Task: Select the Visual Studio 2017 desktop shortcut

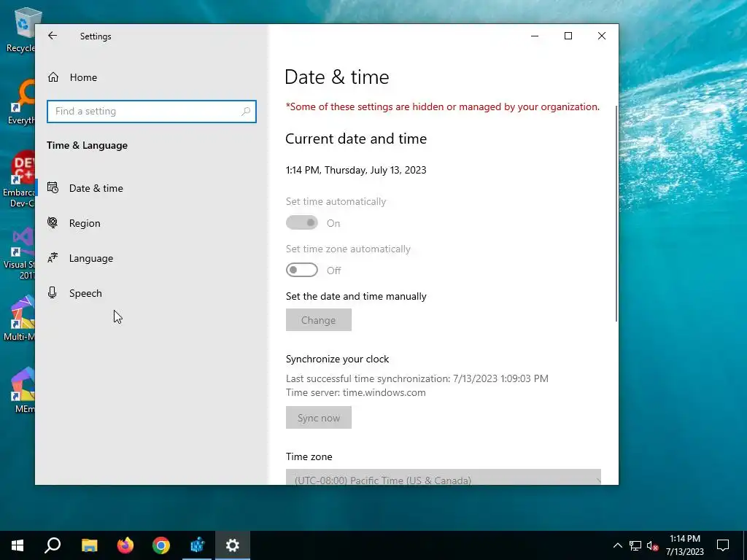Action: click(x=20, y=254)
